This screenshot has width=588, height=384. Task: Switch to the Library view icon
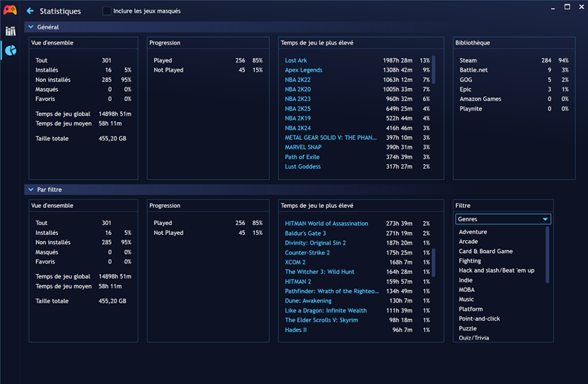(10, 31)
